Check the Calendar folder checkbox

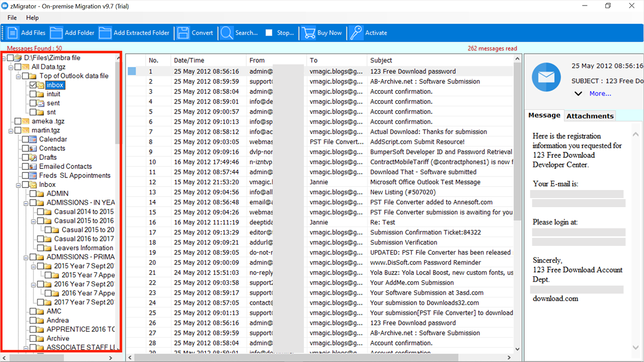coord(26,139)
